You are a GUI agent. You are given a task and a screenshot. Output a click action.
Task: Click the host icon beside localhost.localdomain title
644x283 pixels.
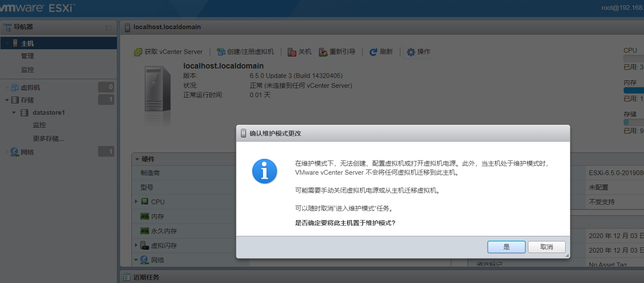[x=127, y=27]
